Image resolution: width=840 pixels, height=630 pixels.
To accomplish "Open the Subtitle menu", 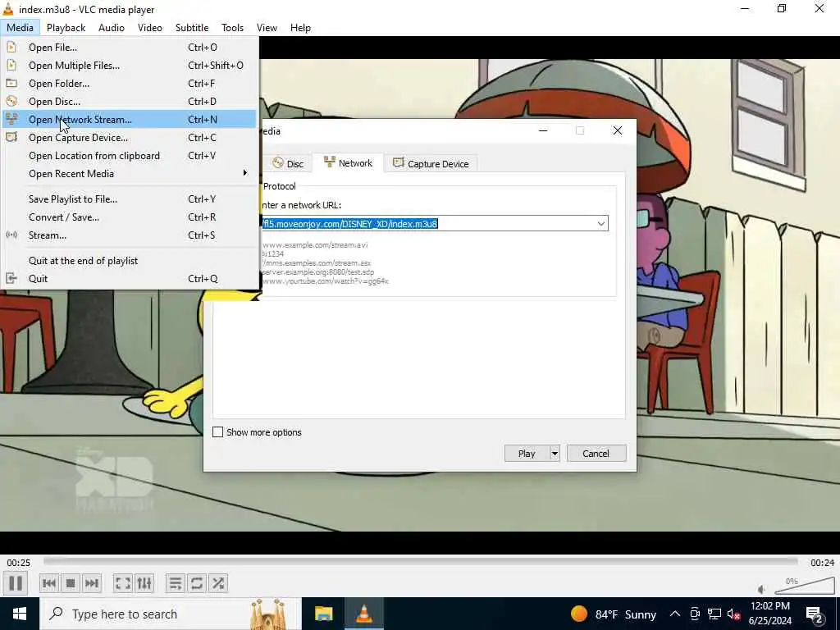I will [192, 28].
